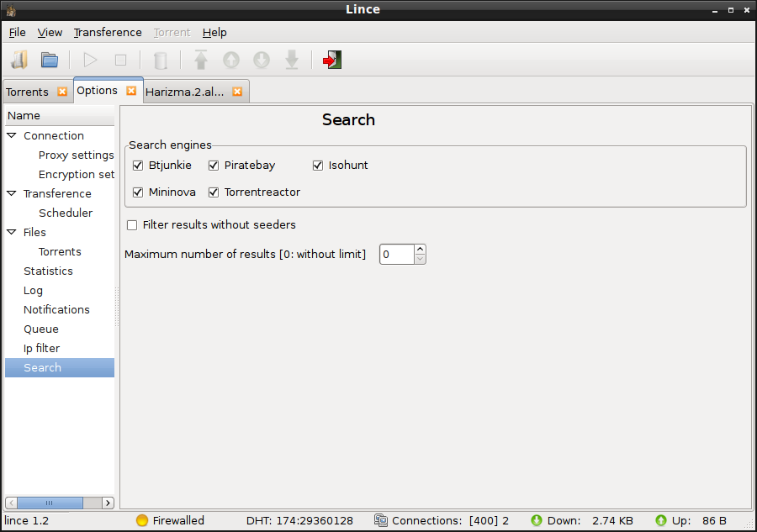Image resolution: width=757 pixels, height=532 pixels.
Task: Close the Options tab
Action: (x=131, y=91)
